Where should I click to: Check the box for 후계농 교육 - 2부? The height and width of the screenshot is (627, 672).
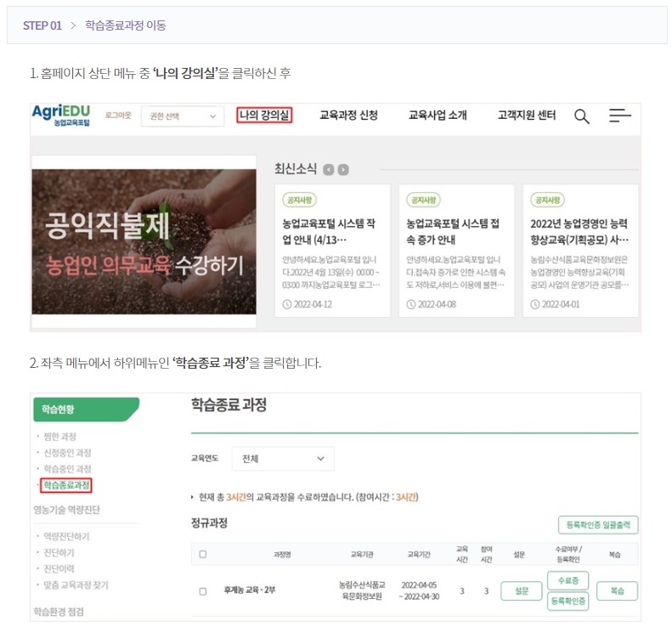click(x=202, y=590)
